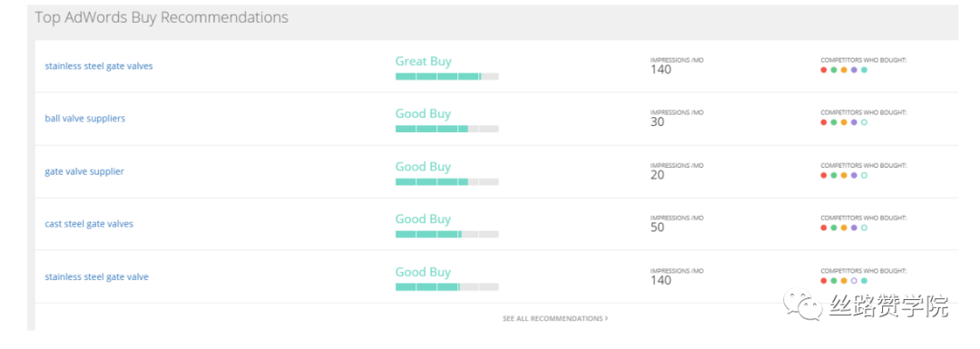Open the stainless steel gate valves keyword link
This screenshot has width=980, height=349.
tap(99, 65)
